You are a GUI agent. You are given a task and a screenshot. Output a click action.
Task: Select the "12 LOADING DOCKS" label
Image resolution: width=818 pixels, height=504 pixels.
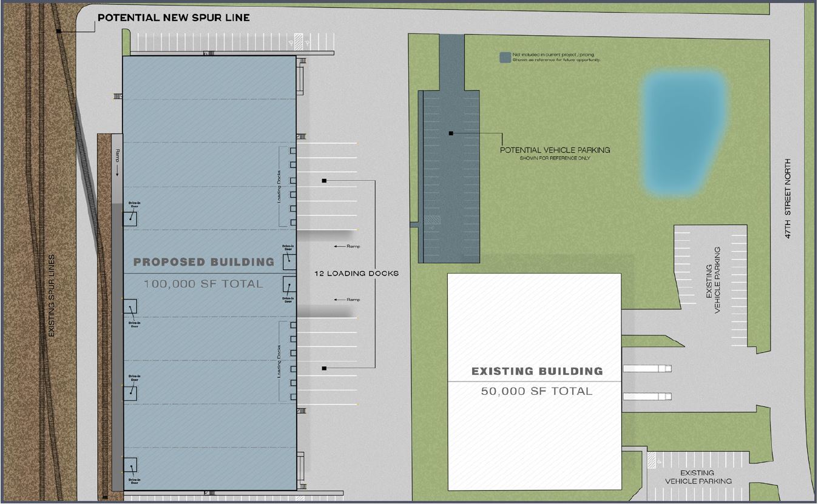point(356,274)
